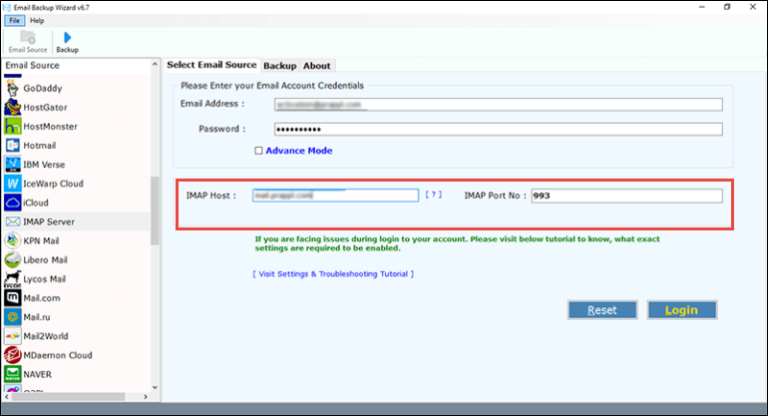This screenshot has width=768, height=416.
Task: Open the File menu
Action: 15,20
